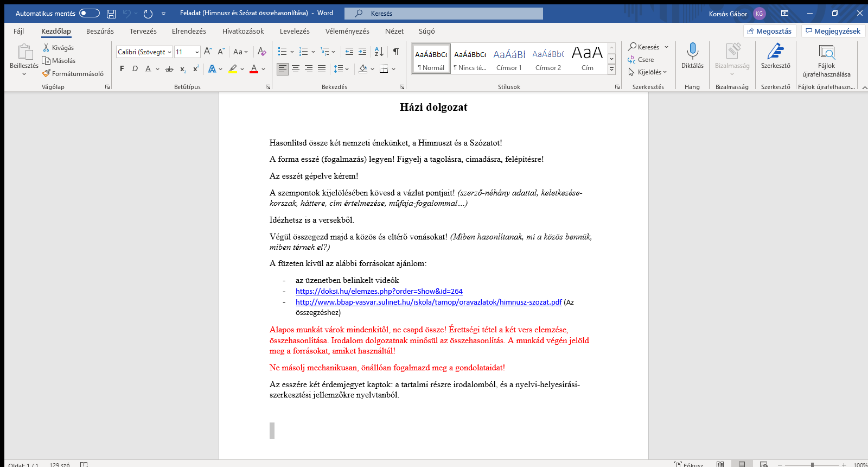Click the Megosztás share button
This screenshot has height=467, width=868.
coord(769,31)
